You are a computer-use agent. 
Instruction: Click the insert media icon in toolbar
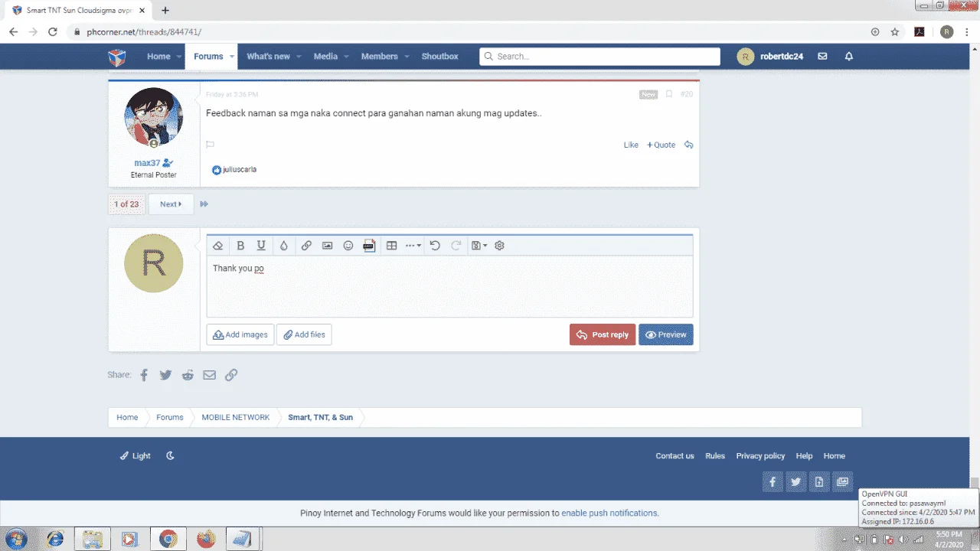click(369, 246)
